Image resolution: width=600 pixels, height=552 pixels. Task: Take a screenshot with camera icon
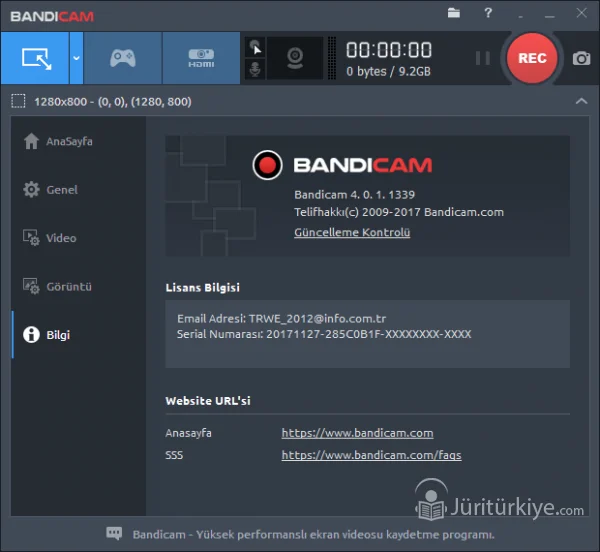pos(581,58)
